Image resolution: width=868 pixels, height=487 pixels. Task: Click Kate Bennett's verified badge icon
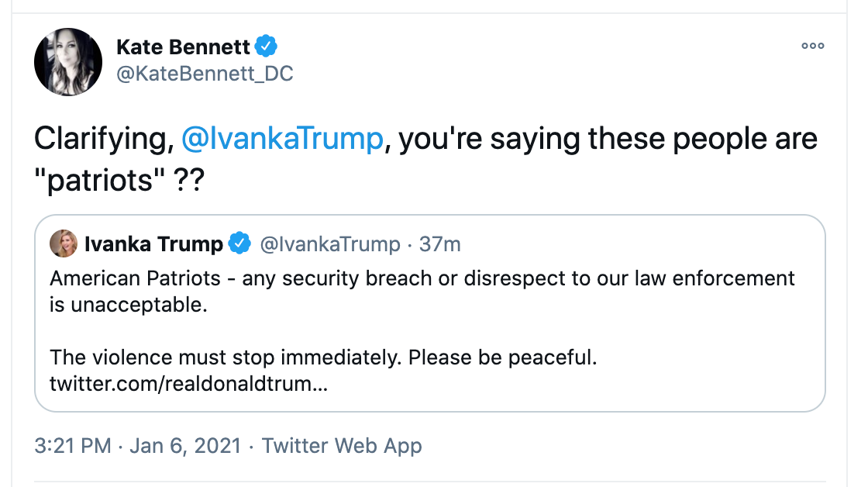click(266, 45)
